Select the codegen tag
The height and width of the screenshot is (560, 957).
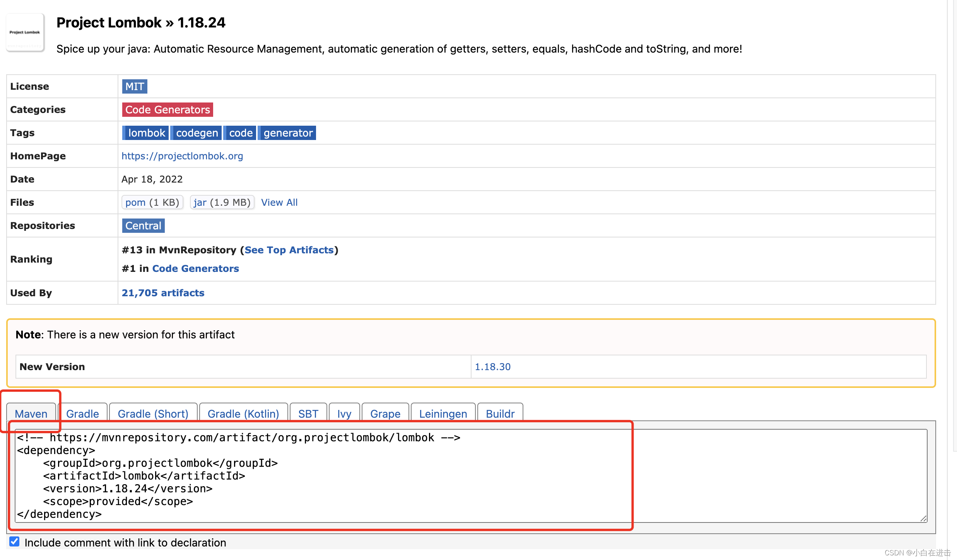[x=197, y=133]
